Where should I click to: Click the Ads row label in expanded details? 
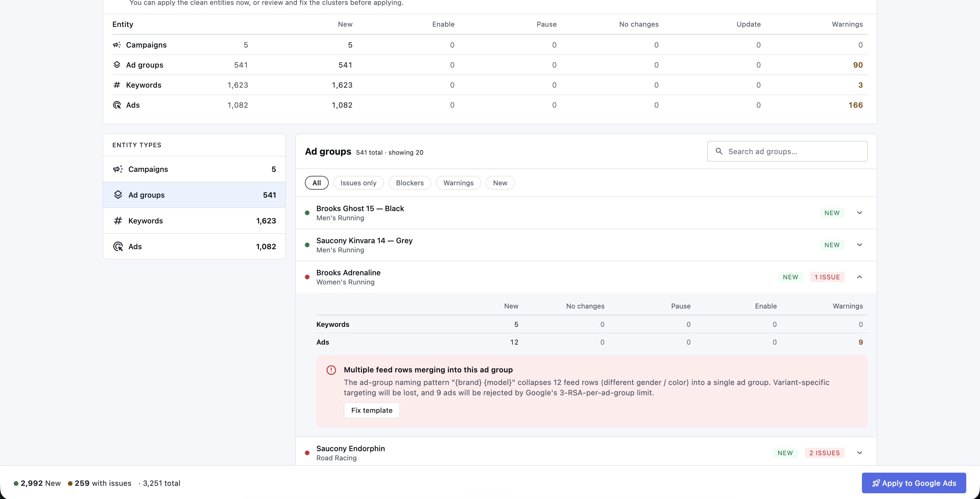point(323,342)
